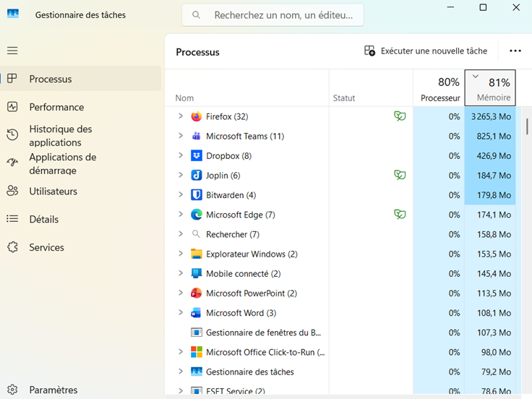This screenshot has width=532, height=399.
Task: Select the Gestionnaire de fenêtres du B... row
Action: (340, 332)
